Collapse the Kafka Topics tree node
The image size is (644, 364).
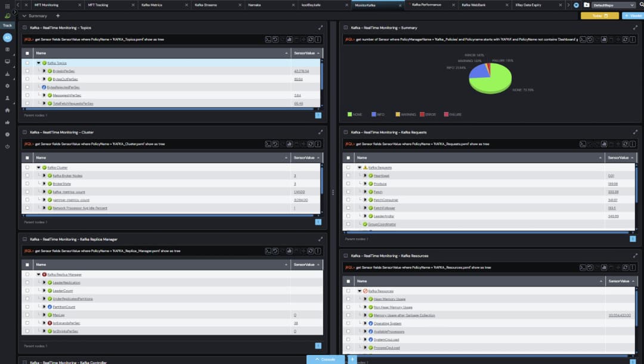(x=38, y=62)
